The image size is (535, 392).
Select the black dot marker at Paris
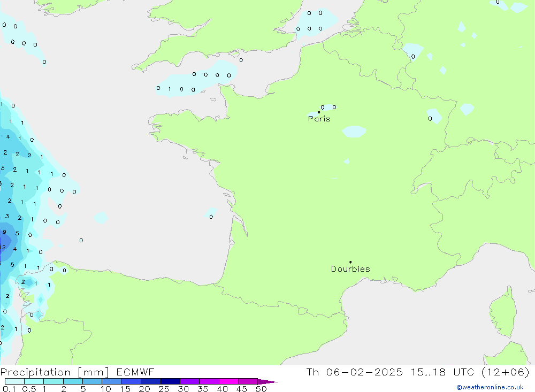tap(319, 112)
